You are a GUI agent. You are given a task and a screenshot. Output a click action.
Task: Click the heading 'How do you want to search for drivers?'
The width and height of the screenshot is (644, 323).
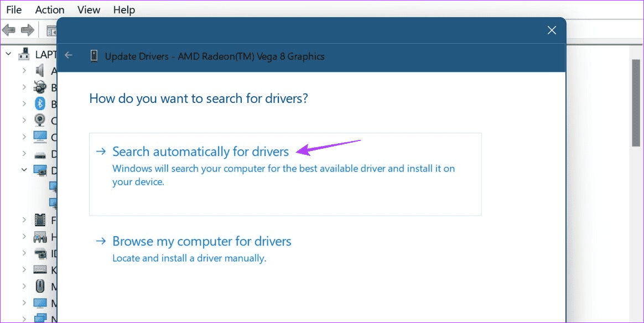[199, 98]
